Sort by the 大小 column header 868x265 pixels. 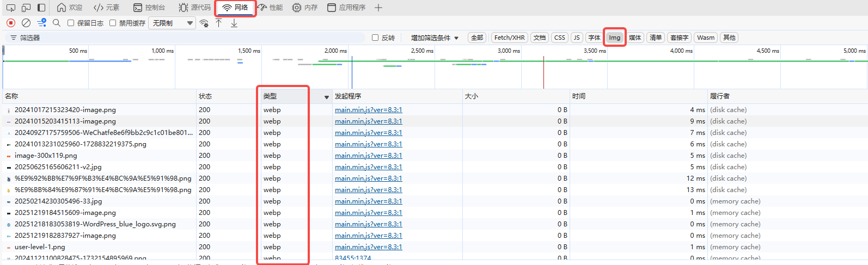coord(516,96)
